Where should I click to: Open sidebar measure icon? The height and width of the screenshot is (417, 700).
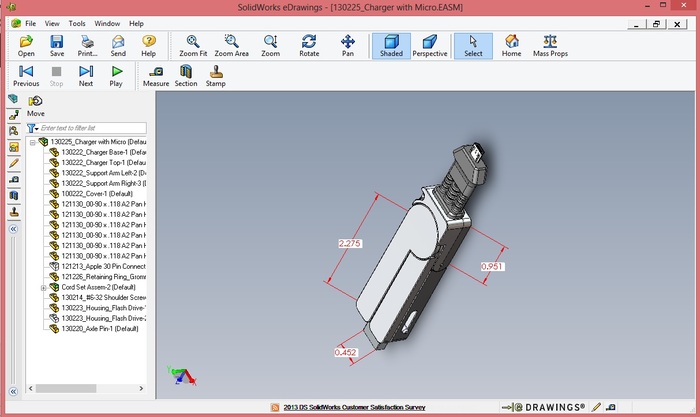coord(14,179)
